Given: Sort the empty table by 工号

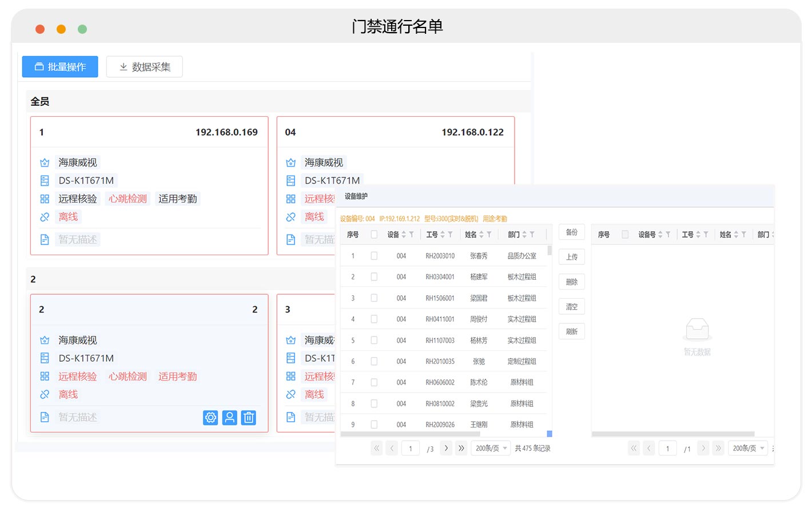Looking at the screenshot, I should (698, 235).
